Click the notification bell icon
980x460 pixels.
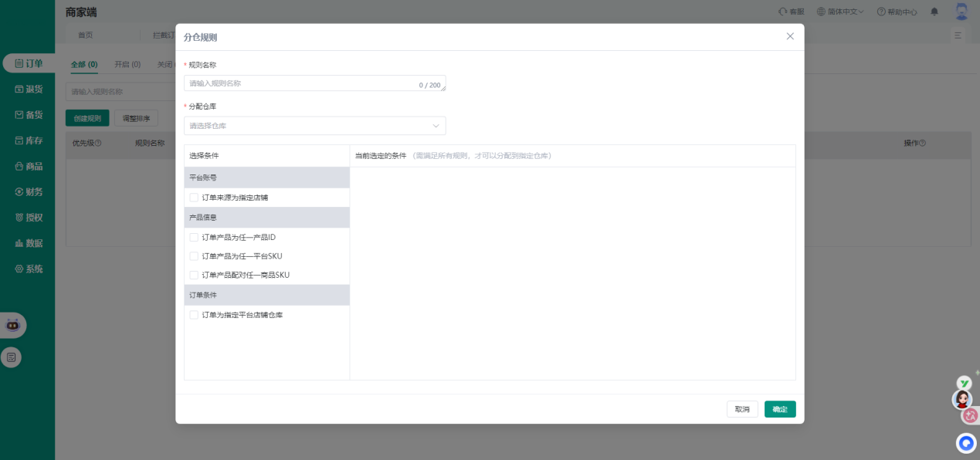(934, 12)
